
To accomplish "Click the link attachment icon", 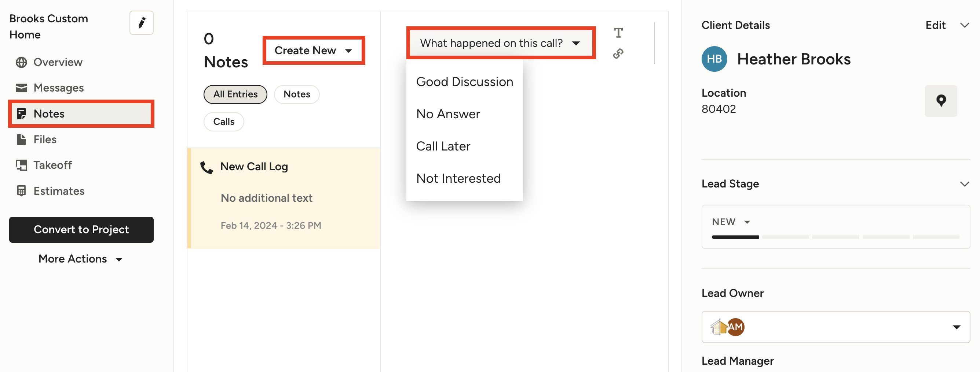I will click(618, 53).
